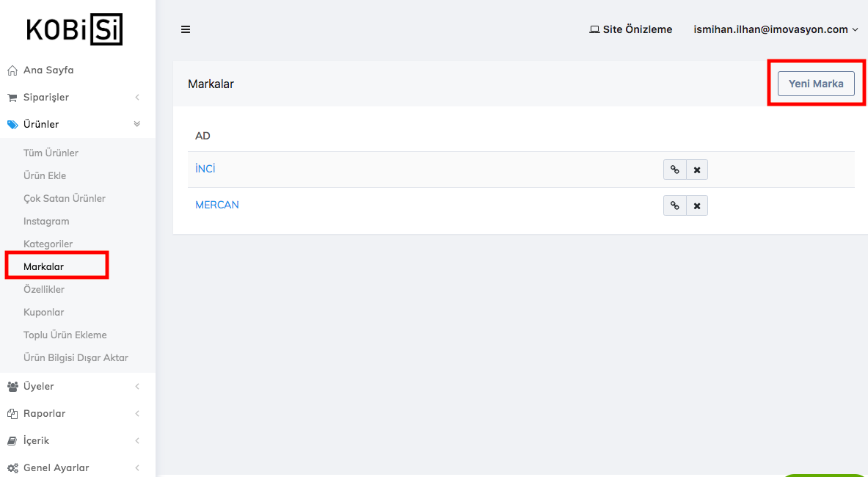Open the MERCAN brand link
The height and width of the screenshot is (477, 868).
coord(217,205)
